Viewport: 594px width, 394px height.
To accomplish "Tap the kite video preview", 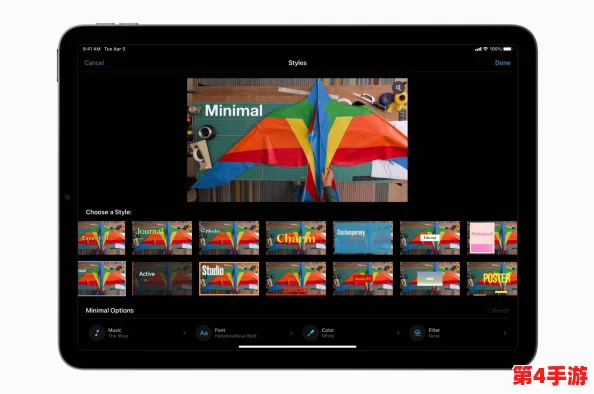I will click(297, 140).
